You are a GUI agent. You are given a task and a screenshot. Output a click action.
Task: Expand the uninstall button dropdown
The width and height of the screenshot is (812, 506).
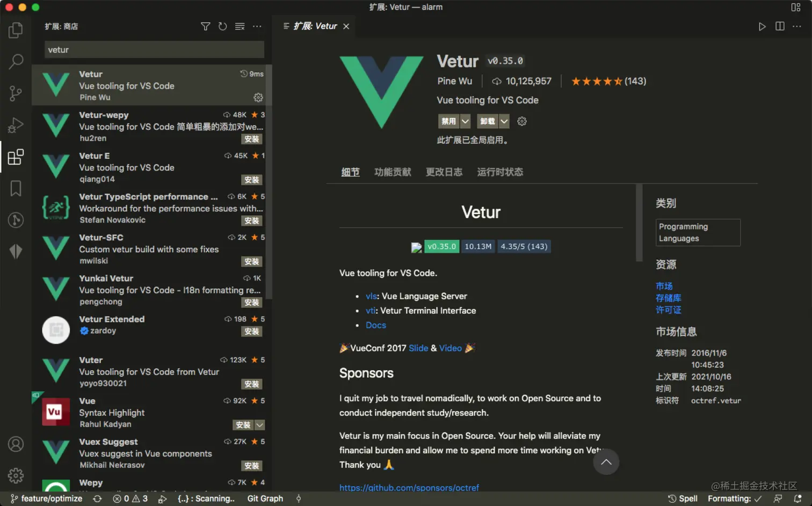(504, 121)
